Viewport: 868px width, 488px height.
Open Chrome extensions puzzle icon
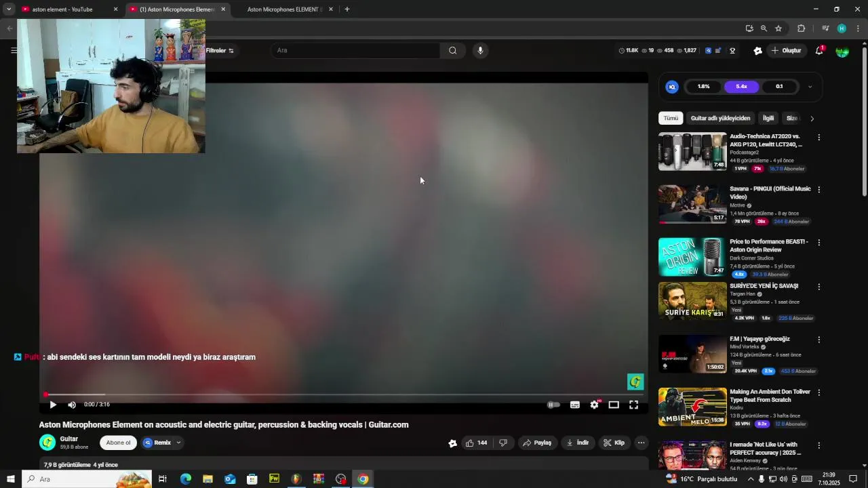801,28
